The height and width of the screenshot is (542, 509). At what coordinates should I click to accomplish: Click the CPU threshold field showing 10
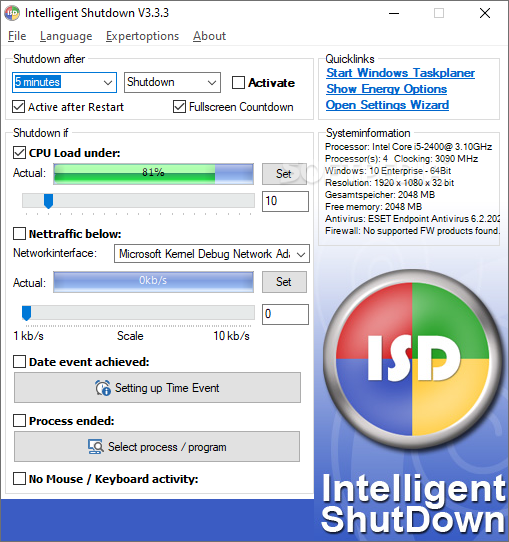285,201
